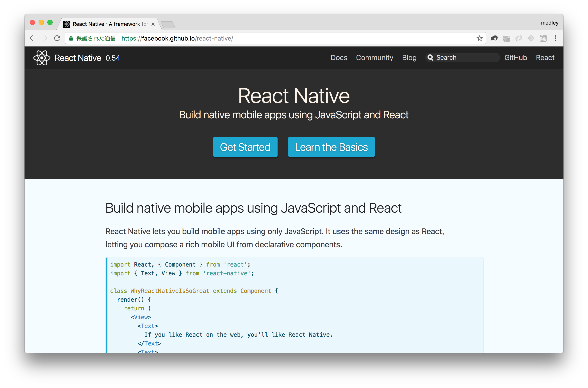Click the Get Started button
Viewport: 588px width, 388px height.
245,147
